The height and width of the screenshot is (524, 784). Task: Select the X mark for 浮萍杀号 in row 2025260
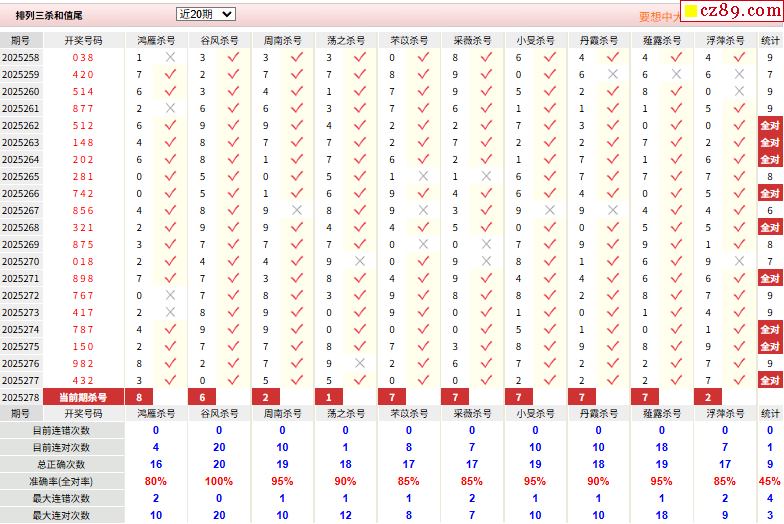[x=739, y=91]
